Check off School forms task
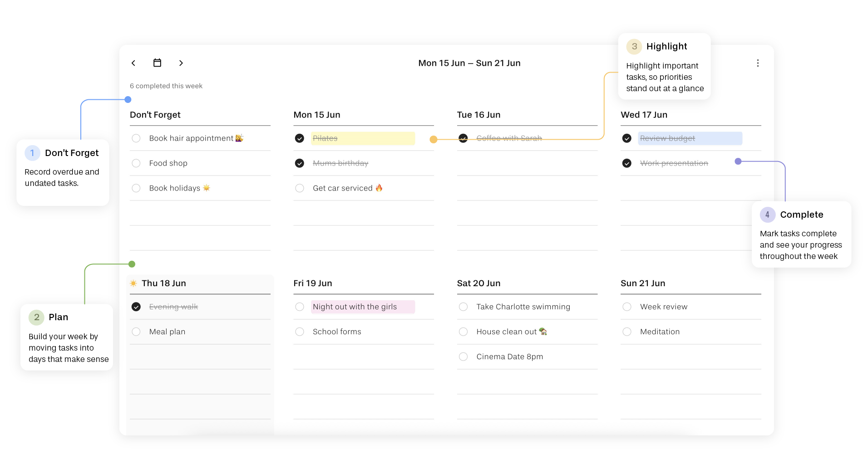 point(300,332)
